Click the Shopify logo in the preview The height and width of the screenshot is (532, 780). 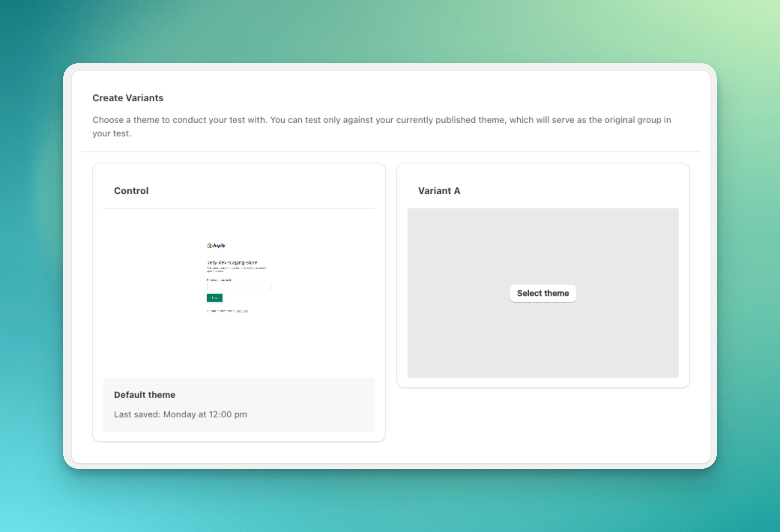[216, 245]
